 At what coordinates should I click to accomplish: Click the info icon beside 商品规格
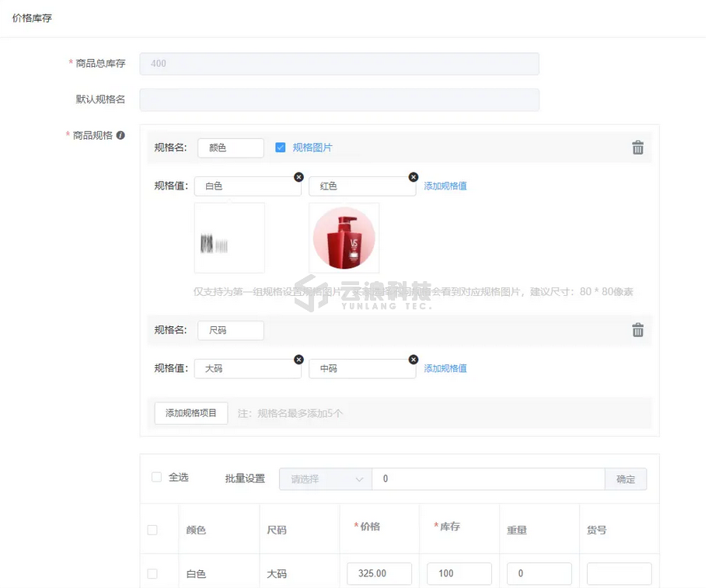point(120,135)
